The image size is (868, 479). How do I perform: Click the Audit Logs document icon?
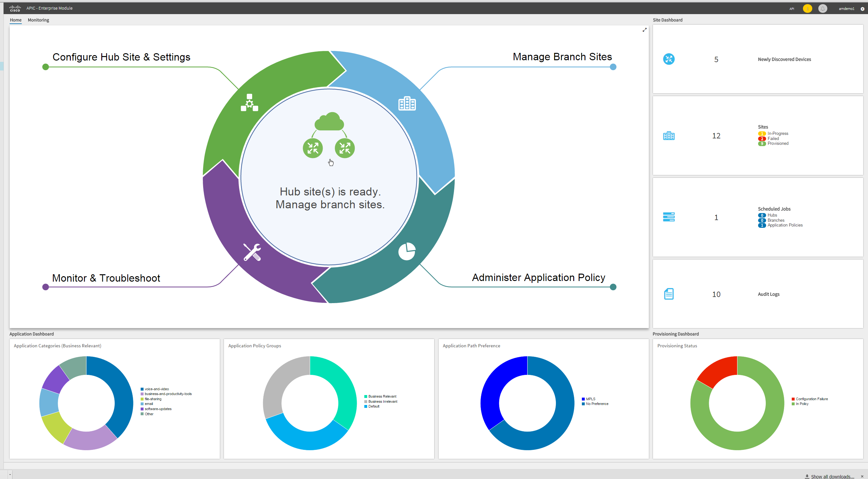tap(668, 294)
